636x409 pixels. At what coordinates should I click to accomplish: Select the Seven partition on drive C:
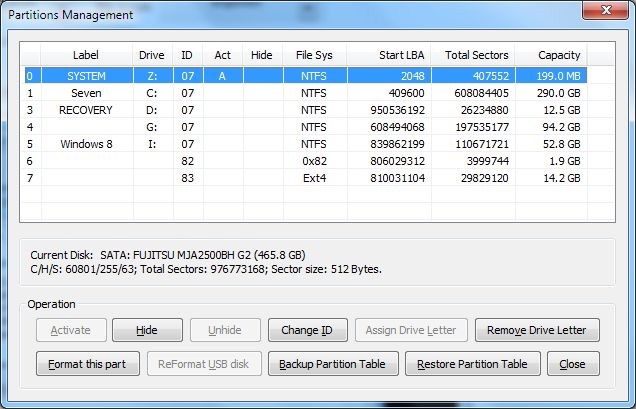coord(86,93)
